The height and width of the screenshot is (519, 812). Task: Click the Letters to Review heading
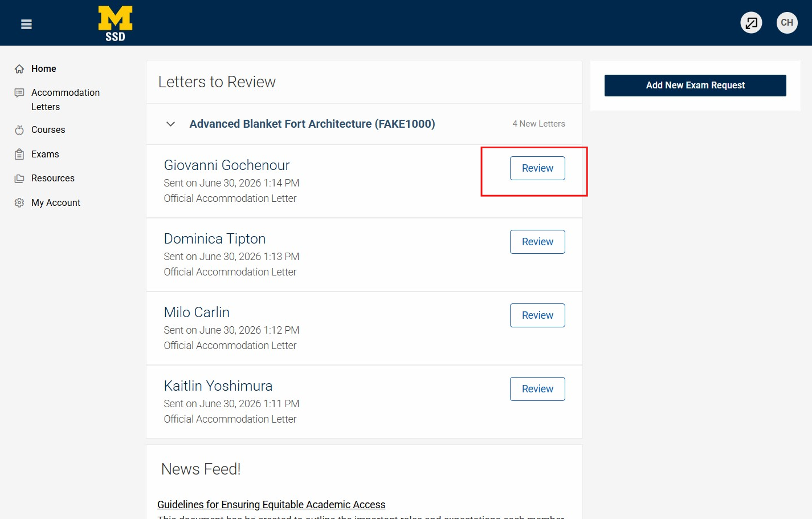point(217,82)
